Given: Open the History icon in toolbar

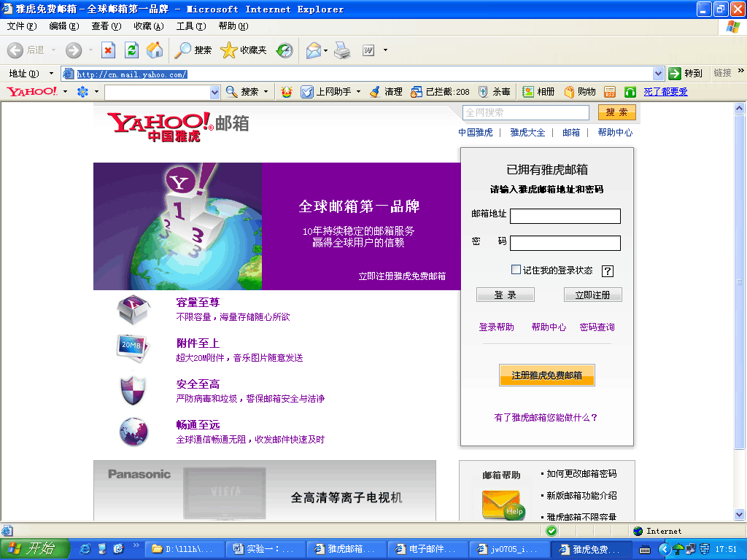Looking at the screenshot, I should coord(285,50).
